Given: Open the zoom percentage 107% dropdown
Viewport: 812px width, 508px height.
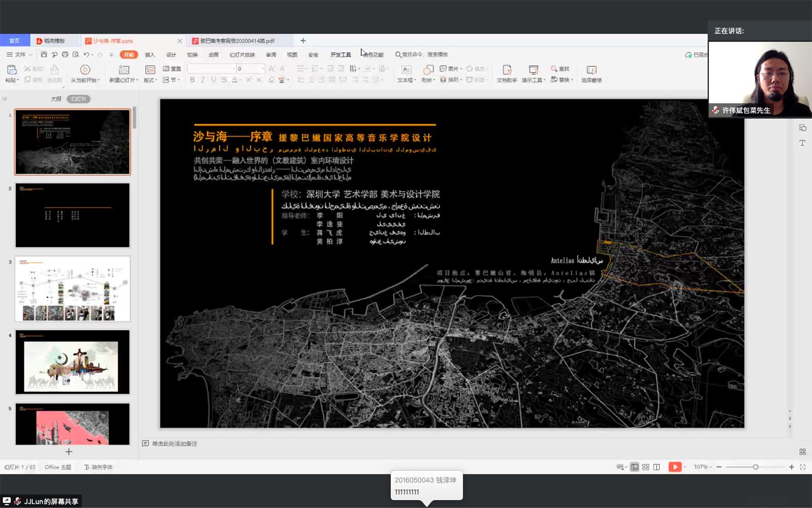Looking at the screenshot, I should [703, 467].
